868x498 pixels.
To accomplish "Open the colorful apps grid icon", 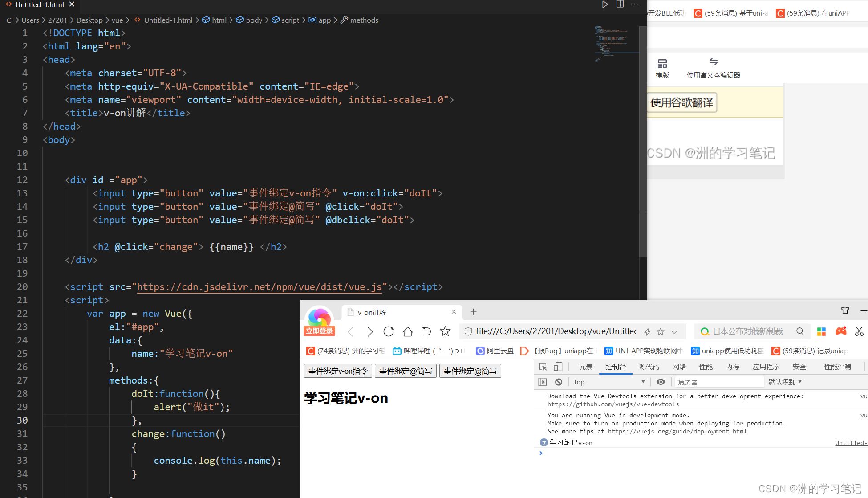I will (x=821, y=331).
